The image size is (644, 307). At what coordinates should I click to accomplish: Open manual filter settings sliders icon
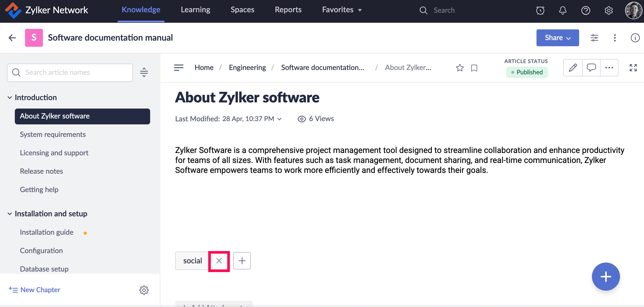[594, 38]
